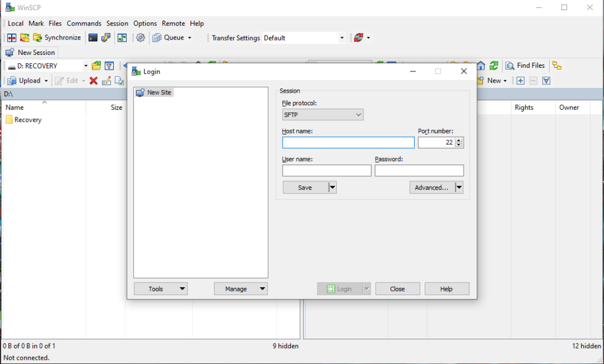Open the Manage dropdown button
This screenshot has height=364, width=604.
point(241,289)
